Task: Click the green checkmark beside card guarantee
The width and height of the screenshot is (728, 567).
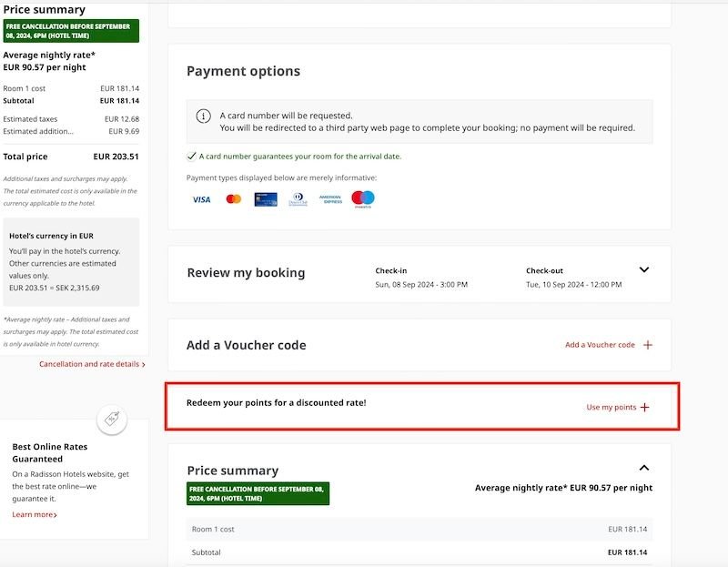Action: point(191,156)
